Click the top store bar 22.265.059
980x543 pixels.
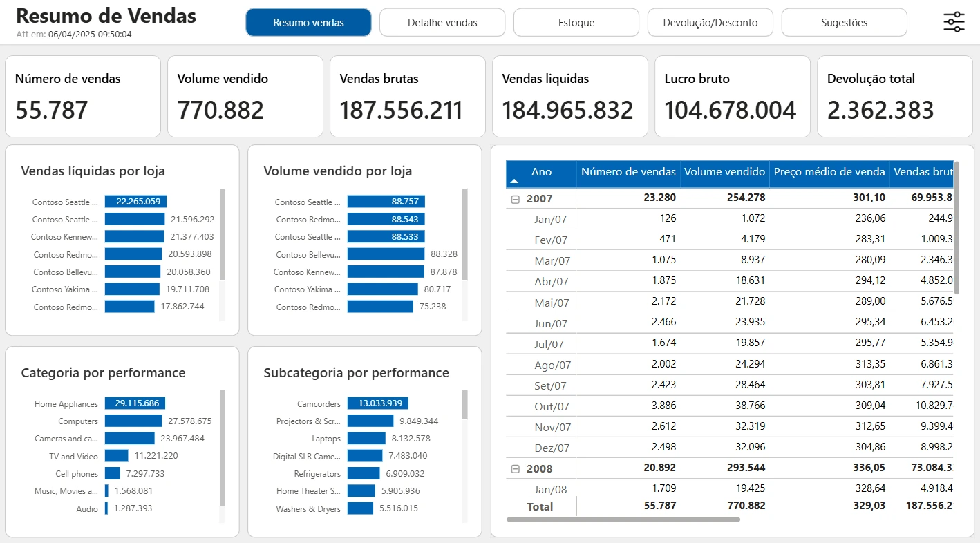click(x=135, y=202)
